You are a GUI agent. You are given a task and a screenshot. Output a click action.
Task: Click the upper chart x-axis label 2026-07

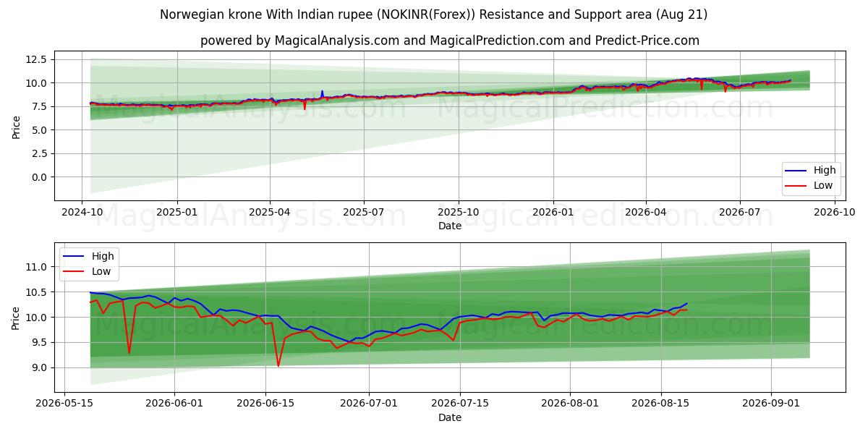pyautogui.click(x=740, y=211)
